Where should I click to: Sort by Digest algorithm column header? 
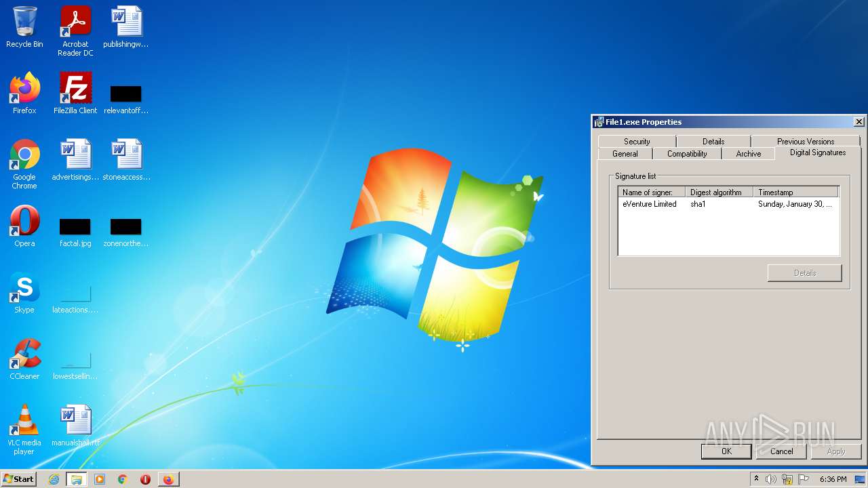tap(719, 192)
